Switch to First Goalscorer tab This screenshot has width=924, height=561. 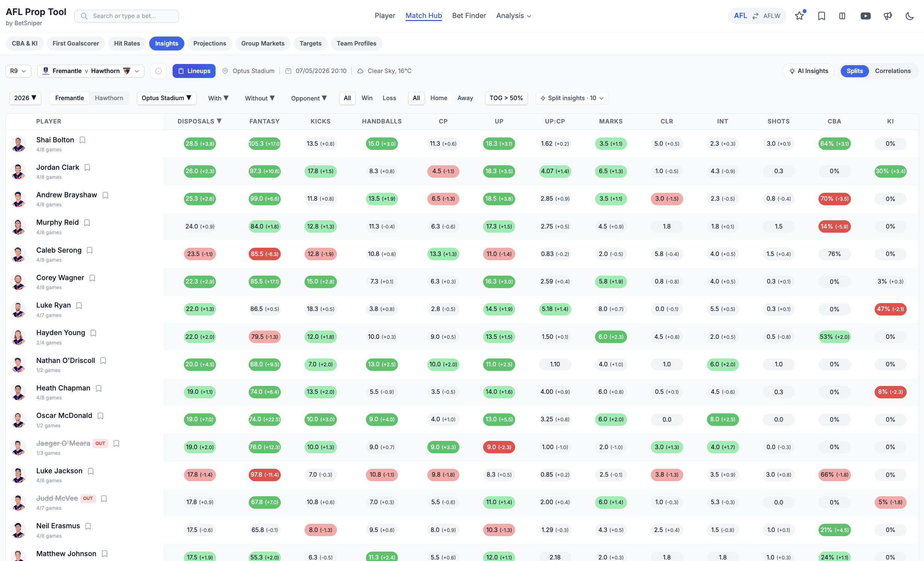coord(76,43)
